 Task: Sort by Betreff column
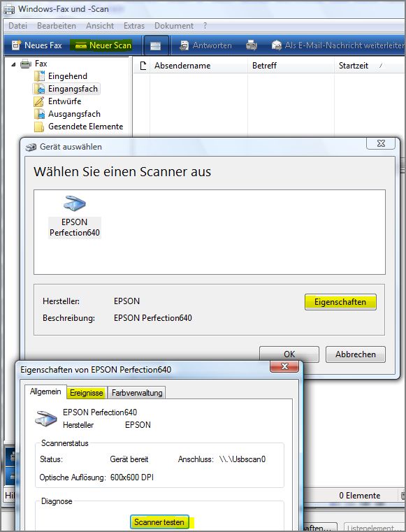[291, 66]
